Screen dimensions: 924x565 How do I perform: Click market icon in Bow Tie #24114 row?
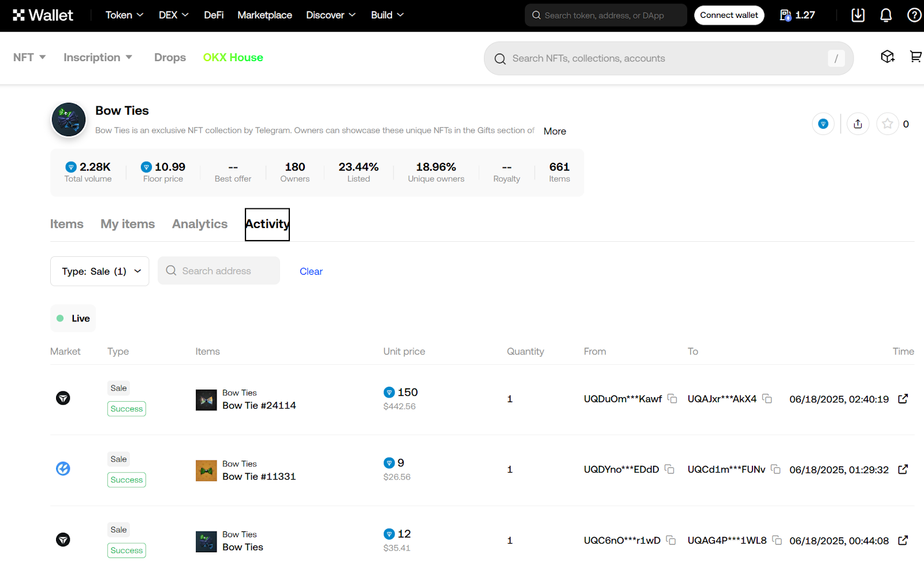63,398
